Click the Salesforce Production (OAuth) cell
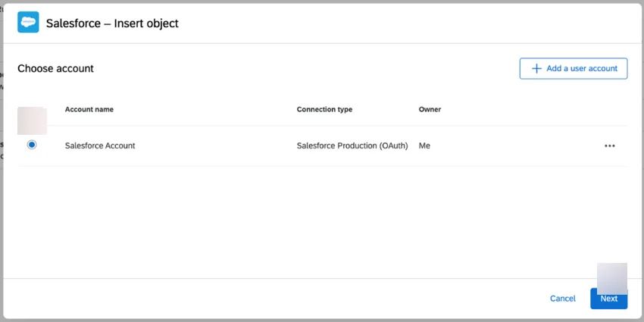Viewport: 644px width, 322px height. click(355, 145)
